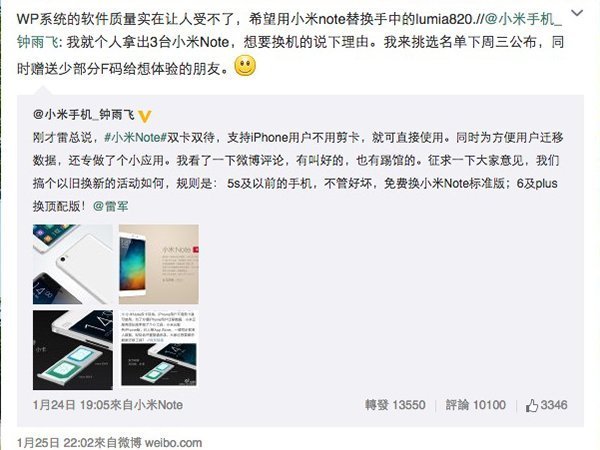Click the 钟雨飞 link in the repost text

point(37,42)
